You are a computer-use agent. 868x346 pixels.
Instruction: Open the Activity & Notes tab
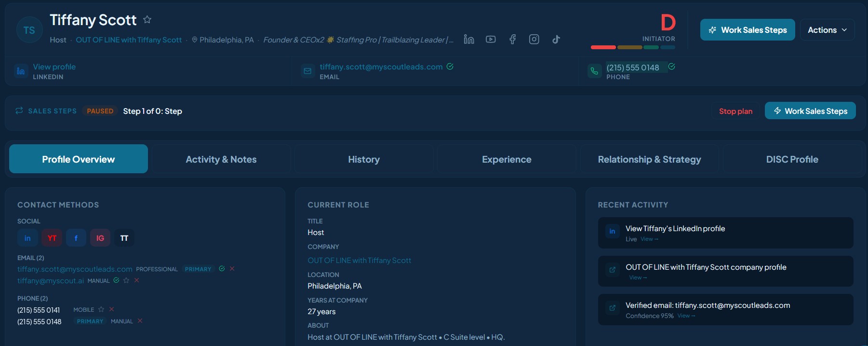coord(221,159)
